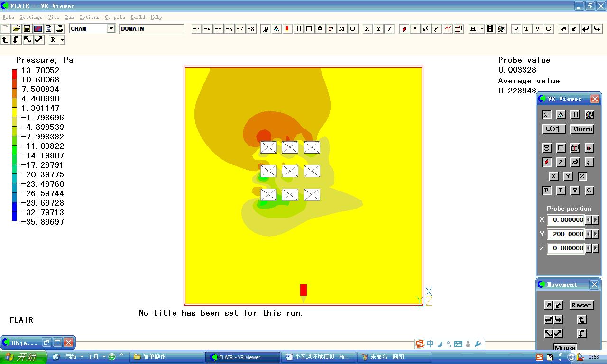
Task: Open the CHAM dropdown list
Action: click(111, 29)
